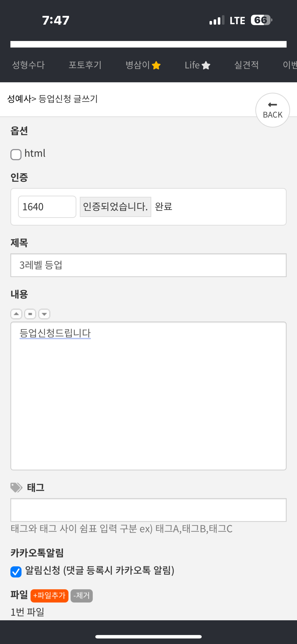This screenshot has width=297, height=644.
Task: Click the verification code field showing 1640
Action: click(x=47, y=207)
